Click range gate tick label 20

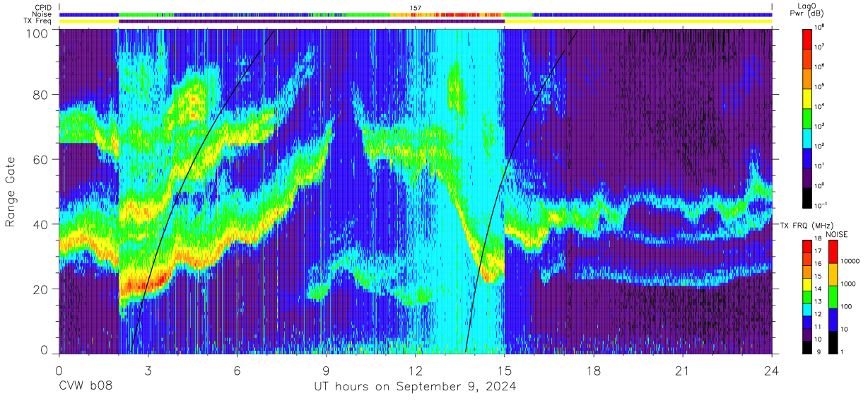click(42, 289)
